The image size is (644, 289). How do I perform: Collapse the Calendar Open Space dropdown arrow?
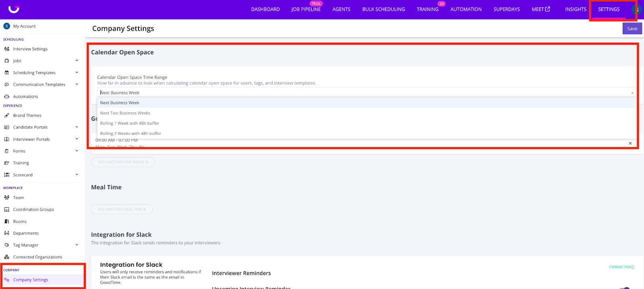point(632,93)
